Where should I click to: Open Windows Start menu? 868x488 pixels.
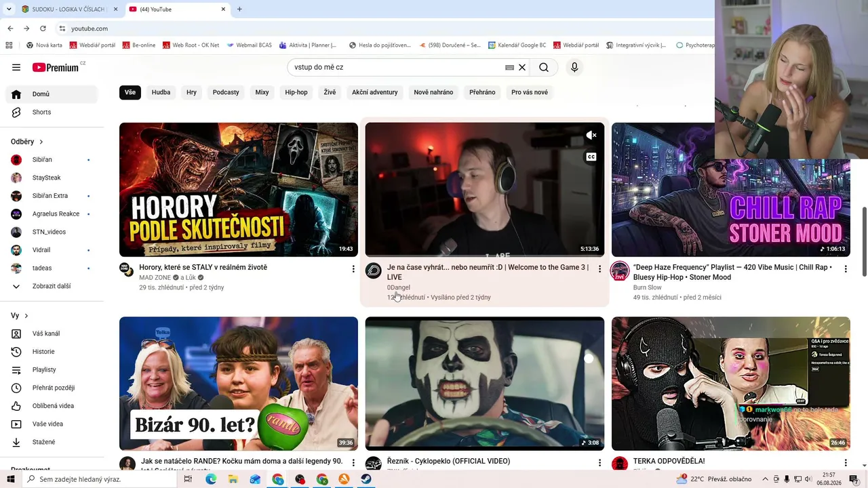(10, 479)
